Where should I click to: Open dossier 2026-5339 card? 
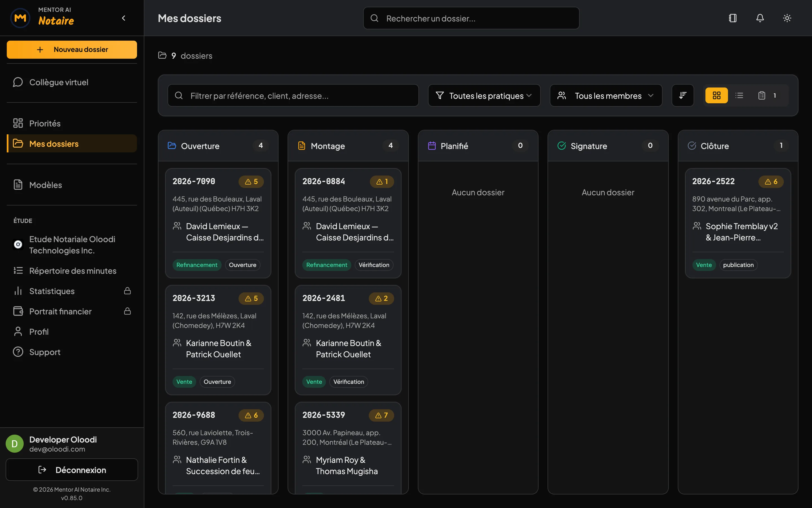(348, 448)
